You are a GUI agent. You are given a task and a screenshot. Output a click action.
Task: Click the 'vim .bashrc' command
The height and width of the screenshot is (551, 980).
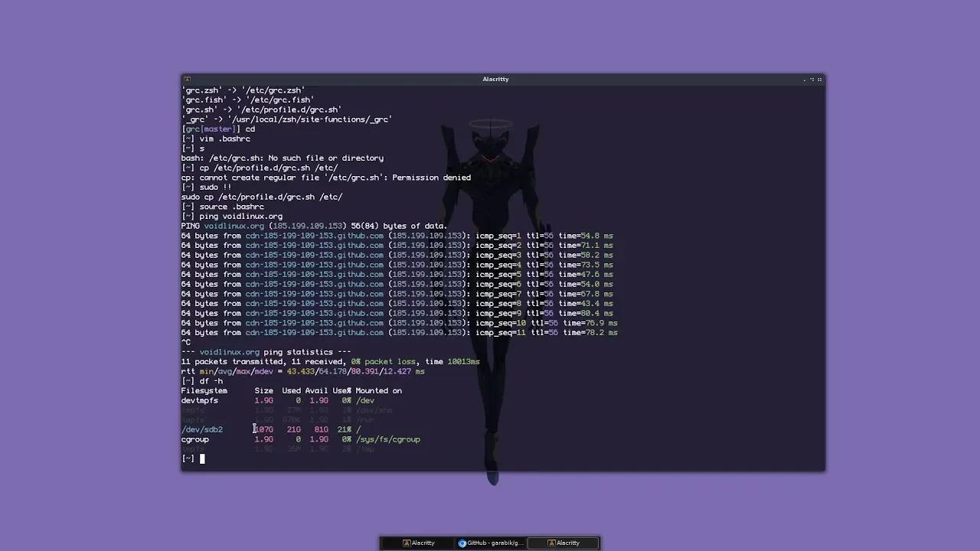point(225,139)
